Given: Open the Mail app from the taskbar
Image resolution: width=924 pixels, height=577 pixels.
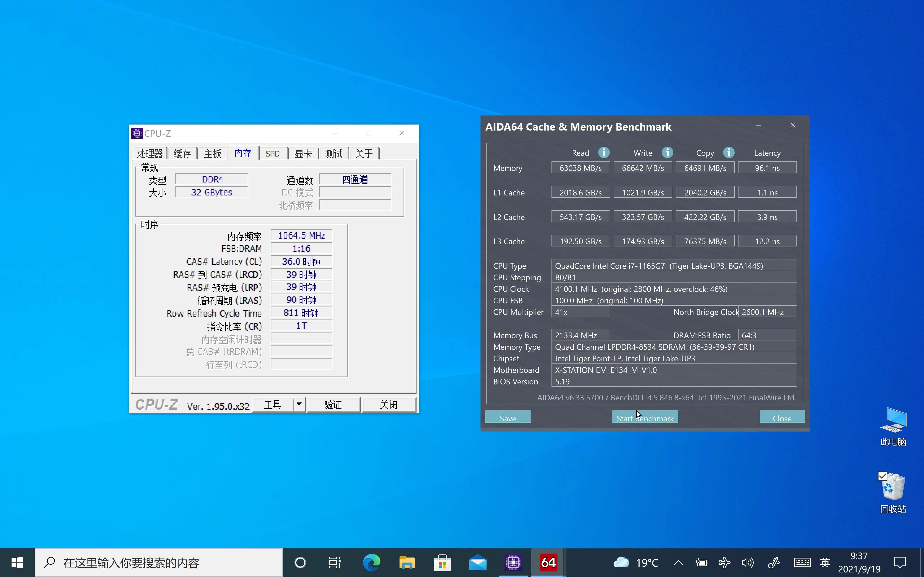Looking at the screenshot, I should (478, 563).
